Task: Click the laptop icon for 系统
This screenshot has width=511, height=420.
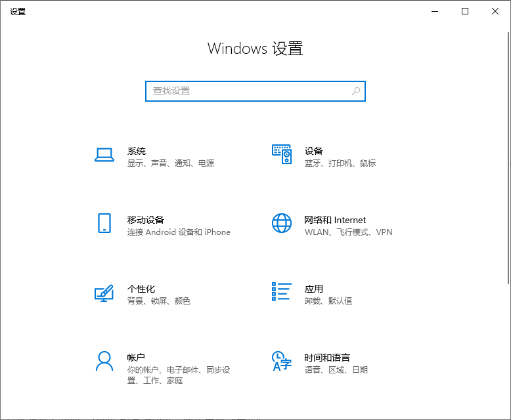Action: 104,155
